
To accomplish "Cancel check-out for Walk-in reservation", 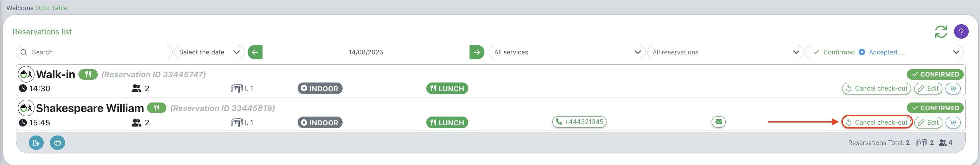I will [877, 88].
